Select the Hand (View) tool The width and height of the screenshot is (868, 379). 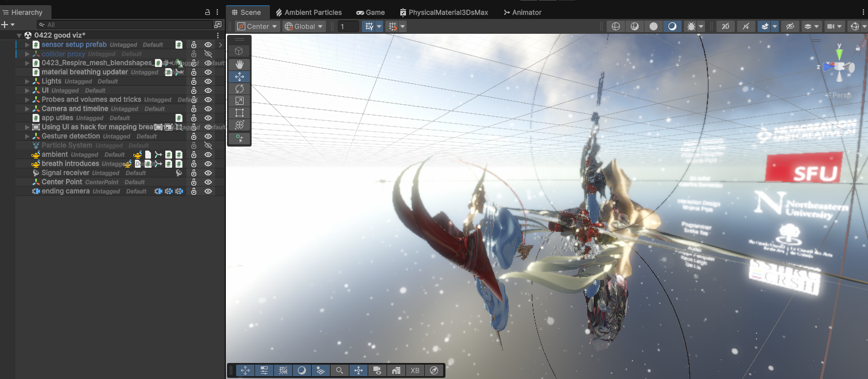point(239,64)
